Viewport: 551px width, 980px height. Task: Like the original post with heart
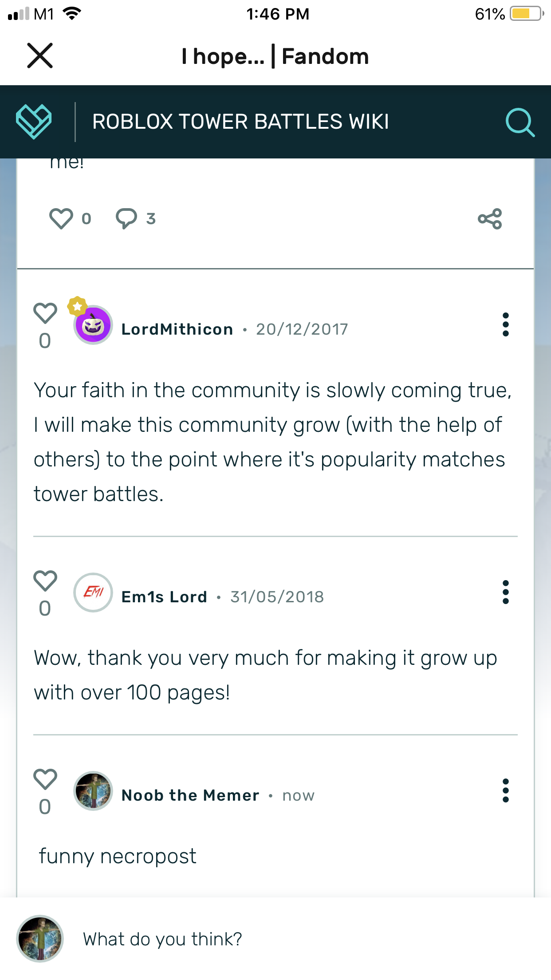pos(61,218)
